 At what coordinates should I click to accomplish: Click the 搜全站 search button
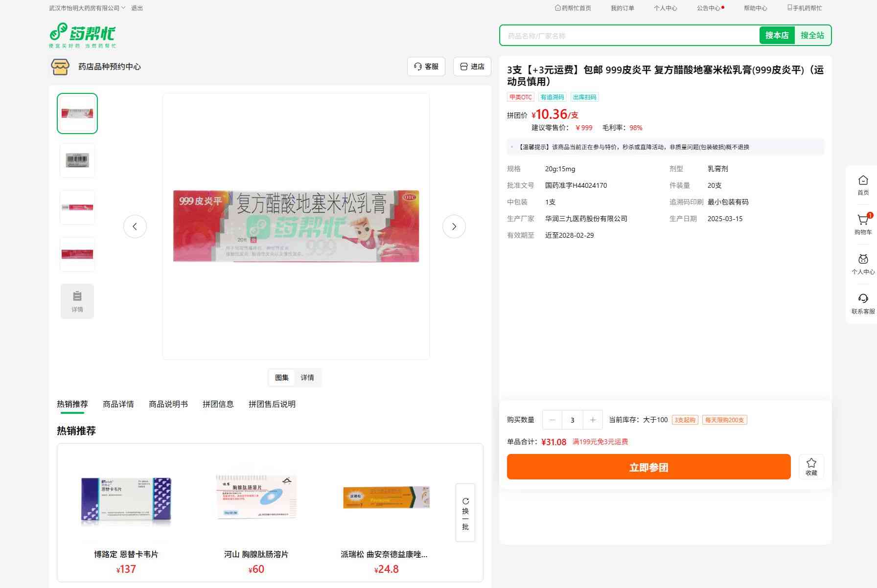[x=812, y=36]
